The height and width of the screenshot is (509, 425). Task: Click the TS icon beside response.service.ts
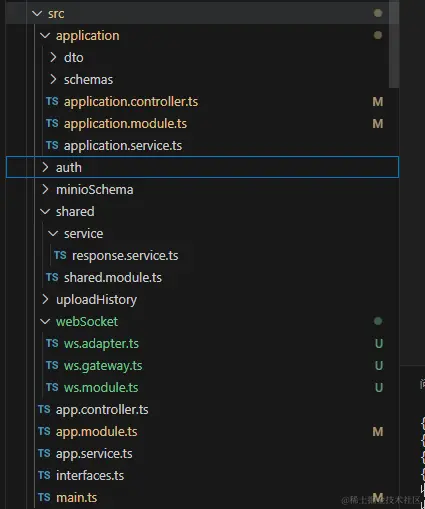(60, 255)
